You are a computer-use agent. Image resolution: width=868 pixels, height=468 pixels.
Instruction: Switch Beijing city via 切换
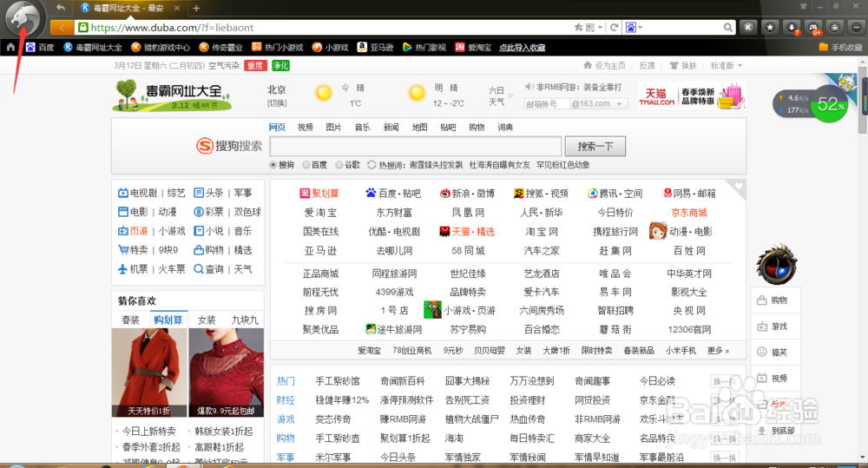click(x=277, y=103)
